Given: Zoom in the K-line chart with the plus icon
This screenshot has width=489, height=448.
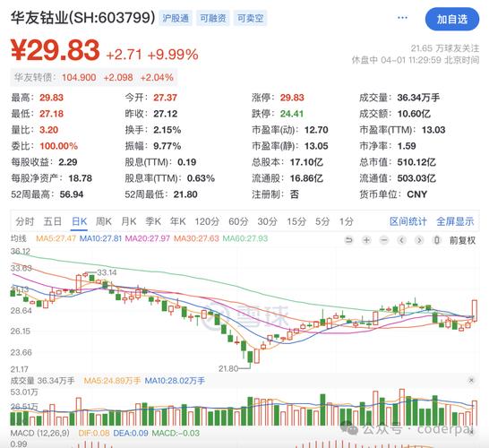Looking at the screenshot, I should (366, 240).
